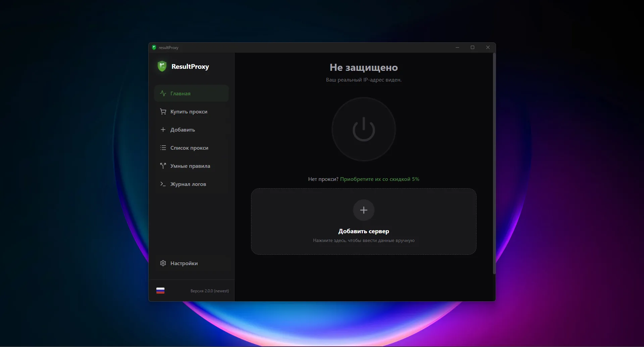Click the plus icon beside Добавить in sidebar
This screenshot has height=347, width=644.
pyautogui.click(x=163, y=130)
